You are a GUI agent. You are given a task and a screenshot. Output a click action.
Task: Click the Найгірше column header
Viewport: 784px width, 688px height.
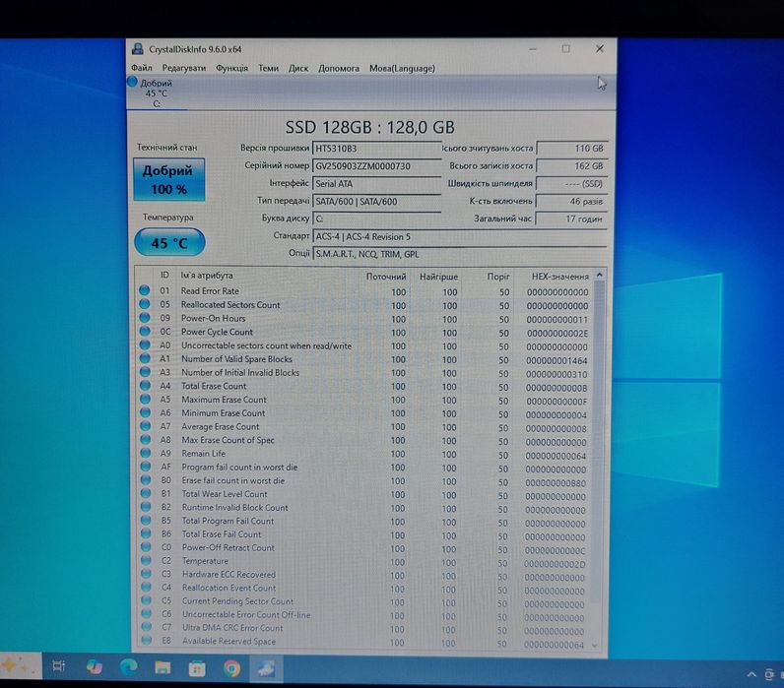438,277
